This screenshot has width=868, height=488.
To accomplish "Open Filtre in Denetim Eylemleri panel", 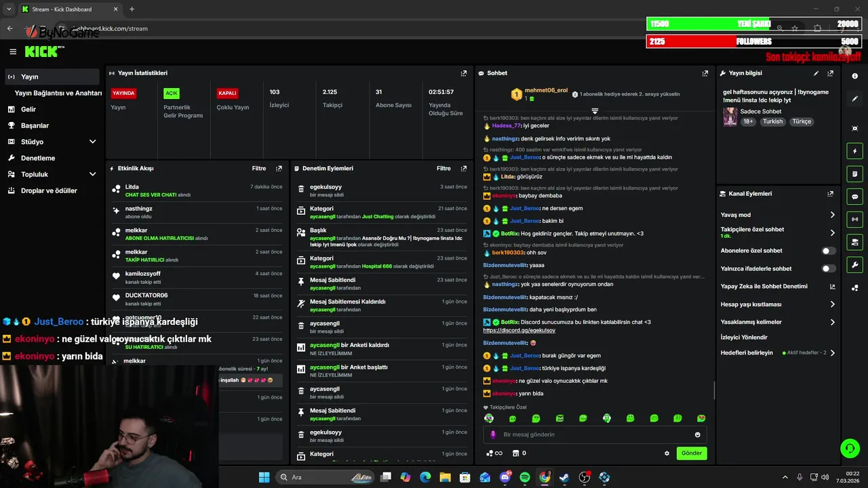I will (443, 168).
